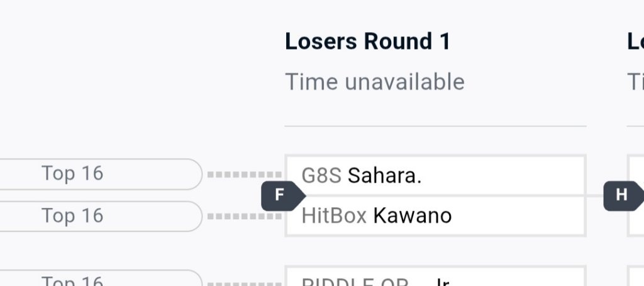Click the dotted connector leading to Kawano
Viewport: 644px width, 286px height.
click(244, 217)
